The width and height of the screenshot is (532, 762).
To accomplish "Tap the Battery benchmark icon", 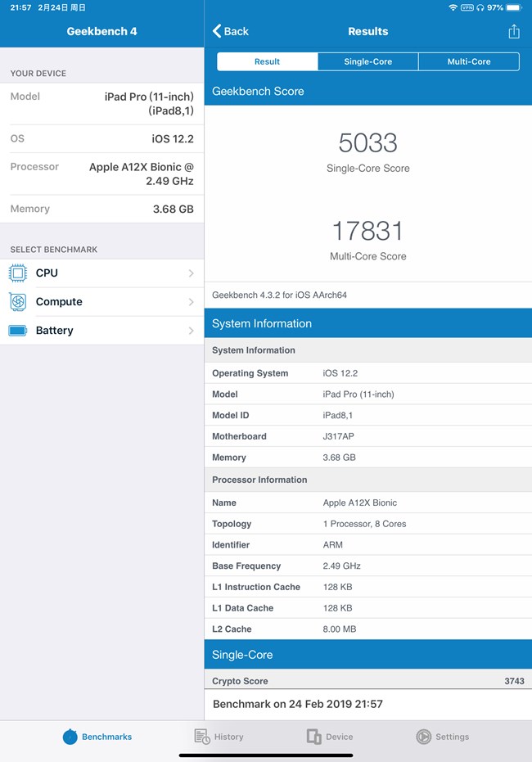I will click(18, 331).
